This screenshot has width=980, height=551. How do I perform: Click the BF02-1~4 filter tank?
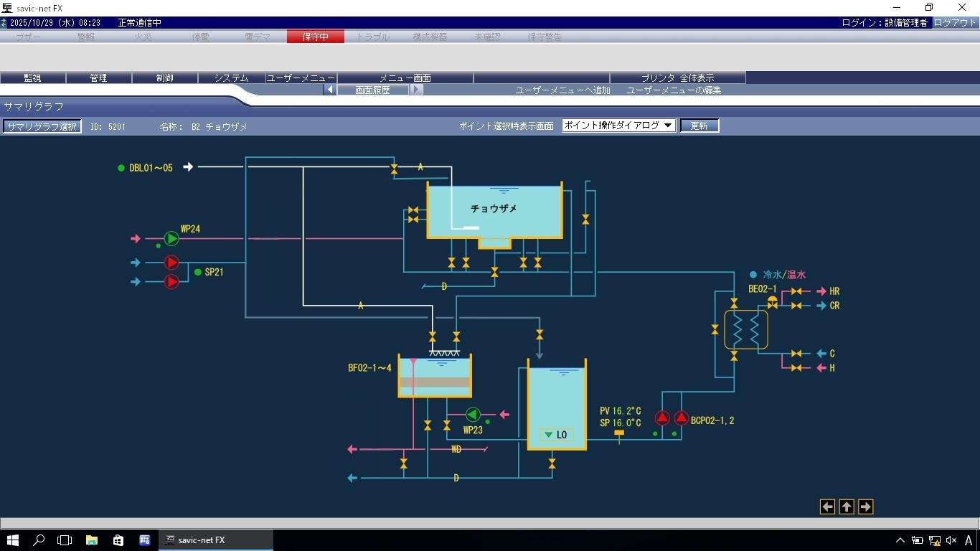[435, 377]
